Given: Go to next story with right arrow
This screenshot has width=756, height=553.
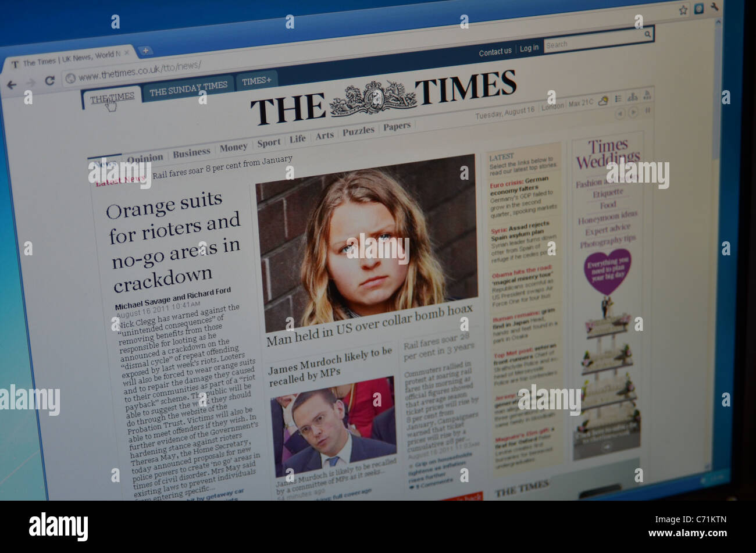Looking at the screenshot, I should click(x=633, y=112).
